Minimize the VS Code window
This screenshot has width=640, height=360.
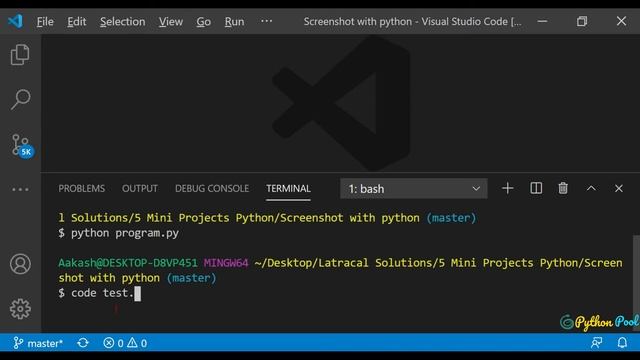coord(542,21)
